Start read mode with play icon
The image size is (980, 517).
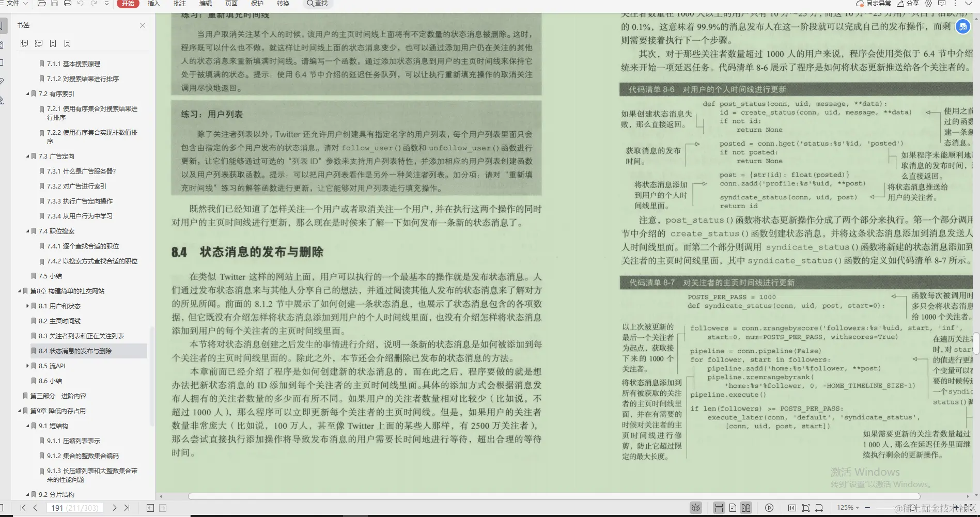(x=769, y=508)
